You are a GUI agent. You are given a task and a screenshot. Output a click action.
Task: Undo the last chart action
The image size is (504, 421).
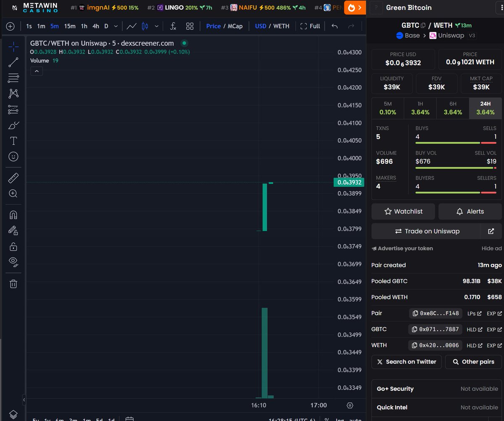point(334,26)
